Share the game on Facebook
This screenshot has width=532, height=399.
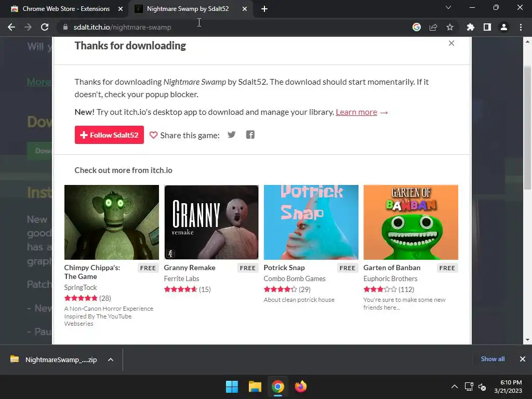click(x=250, y=135)
